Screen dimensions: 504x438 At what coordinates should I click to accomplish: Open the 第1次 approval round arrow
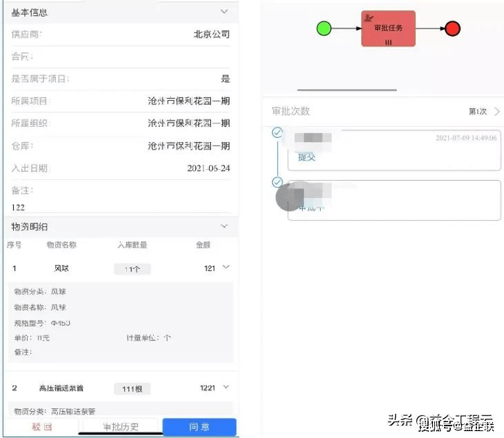point(497,111)
